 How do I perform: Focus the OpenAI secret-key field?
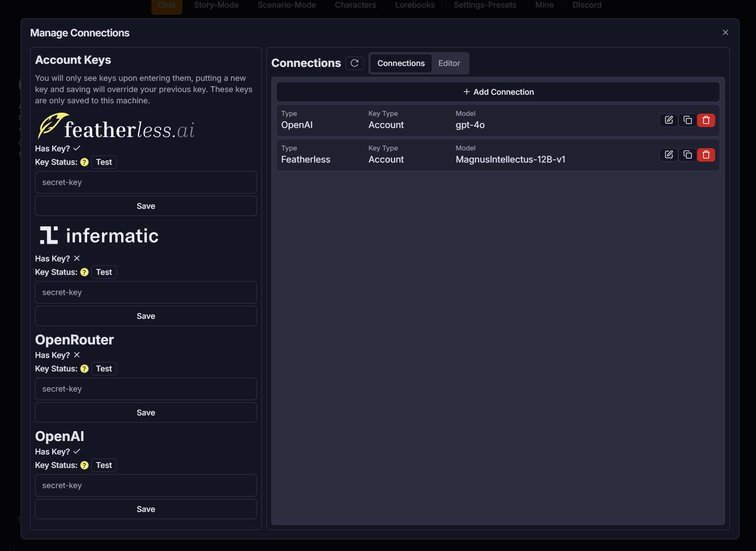point(146,485)
